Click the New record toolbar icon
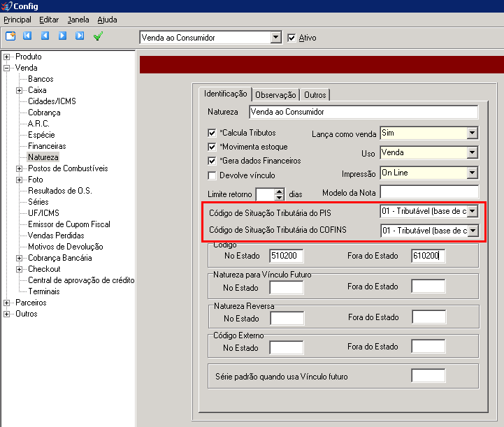Viewport: 504px width, 427px height. [x=10, y=36]
